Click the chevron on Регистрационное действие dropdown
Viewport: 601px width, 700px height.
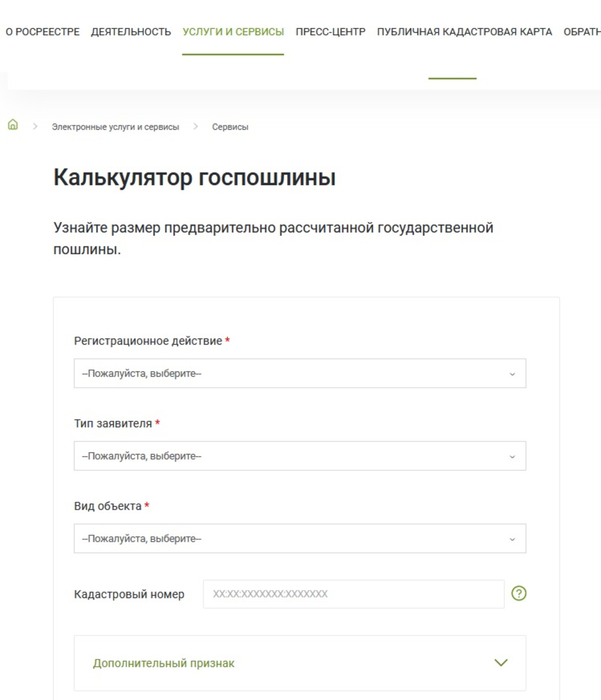point(512,373)
